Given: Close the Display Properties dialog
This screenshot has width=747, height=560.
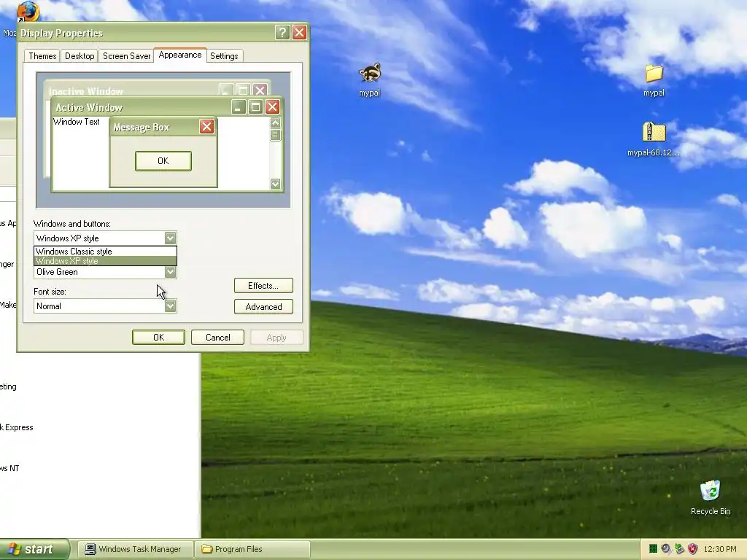Looking at the screenshot, I should (299, 32).
